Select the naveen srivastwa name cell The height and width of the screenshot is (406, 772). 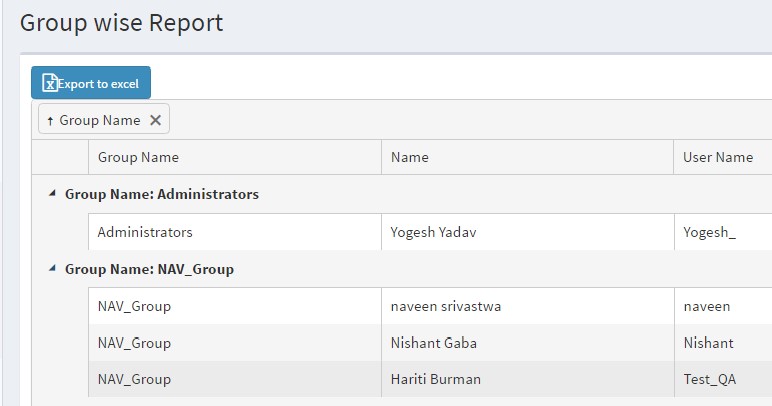point(445,306)
